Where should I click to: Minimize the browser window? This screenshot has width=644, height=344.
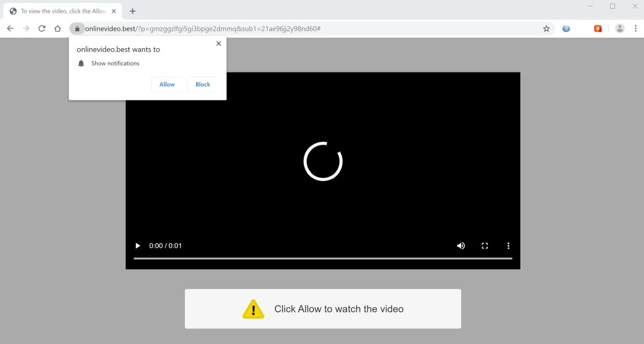click(x=590, y=6)
